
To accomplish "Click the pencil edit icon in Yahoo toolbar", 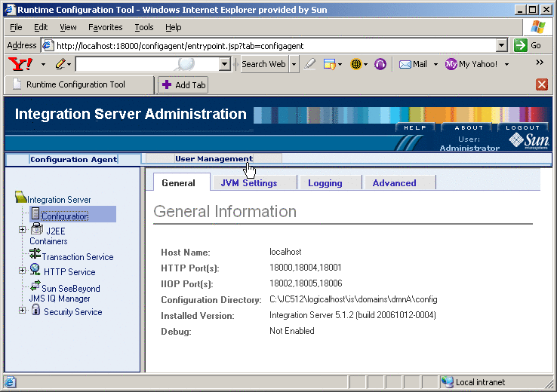I will click(x=60, y=64).
